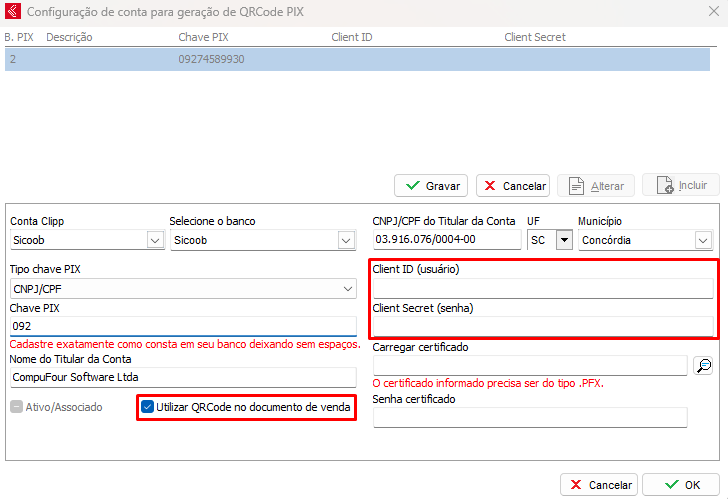
Task: Click the Incluir button
Action: point(680,185)
